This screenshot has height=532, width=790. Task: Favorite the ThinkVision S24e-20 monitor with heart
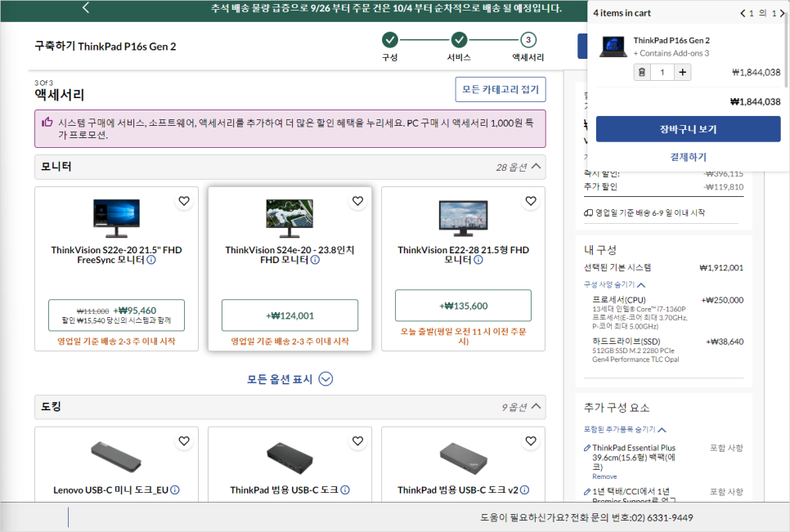click(357, 201)
